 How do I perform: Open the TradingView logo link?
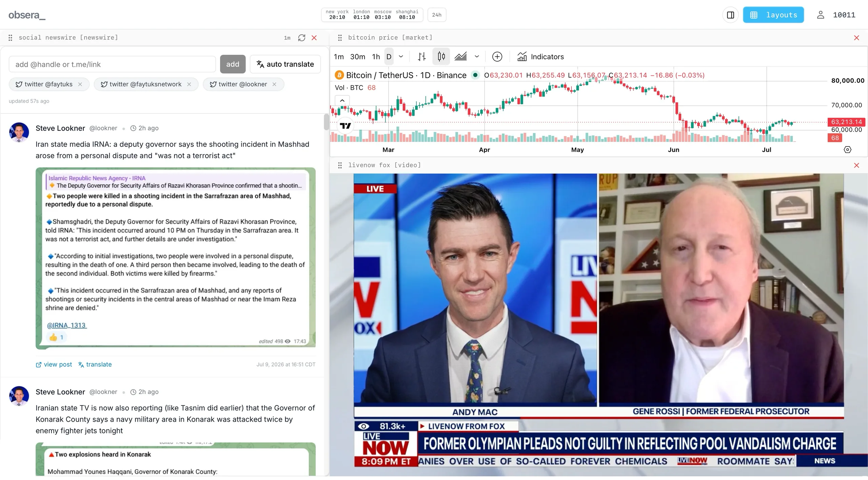pyautogui.click(x=346, y=126)
